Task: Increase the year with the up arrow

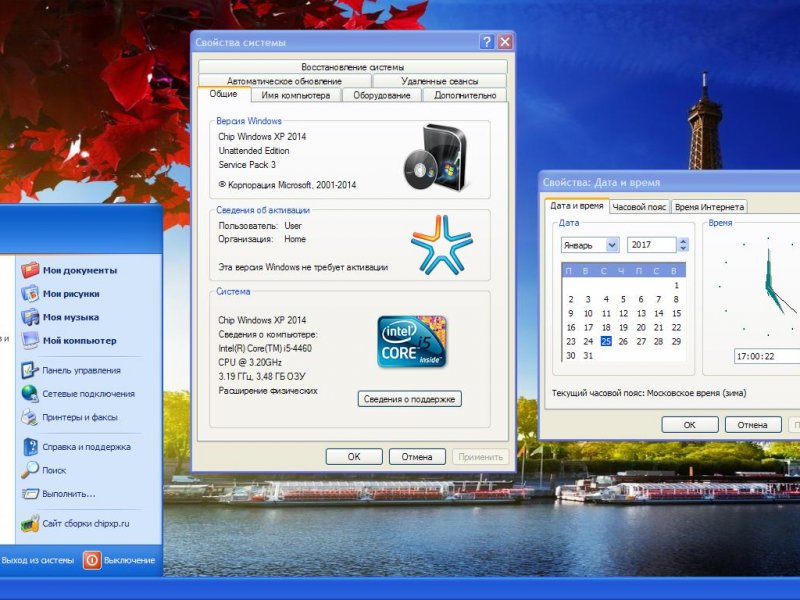Action: pyautogui.click(x=683, y=241)
